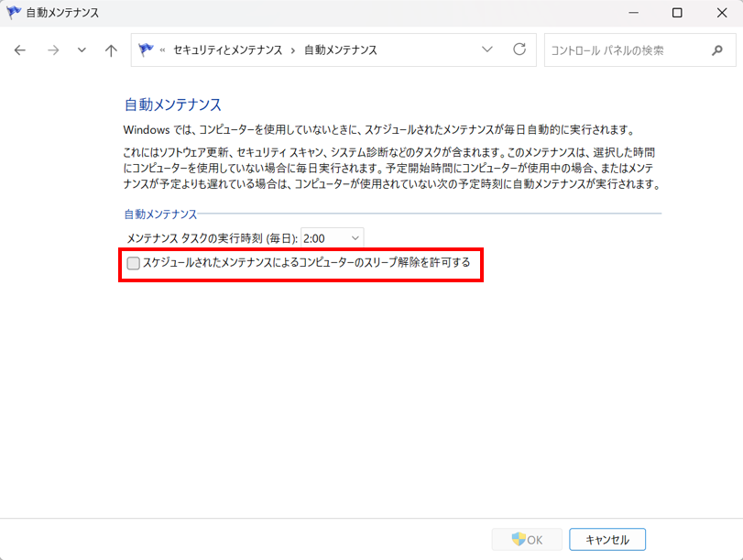The height and width of the screenshot is (560, 743).
Task: Minimize the 自動メンテナンス window
Action: pos(635,13)
